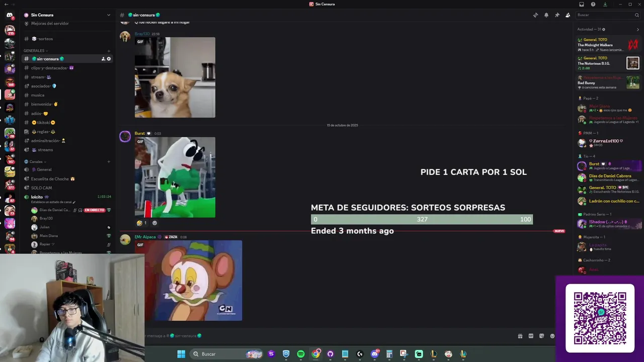Open the emoji picker in message bar
The height and width of the screenshot is (362, 644).
[x=552, y=336]
